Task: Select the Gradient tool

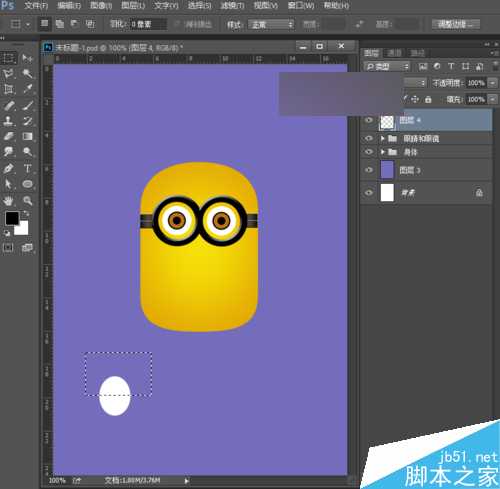Action: coord(28,136)
